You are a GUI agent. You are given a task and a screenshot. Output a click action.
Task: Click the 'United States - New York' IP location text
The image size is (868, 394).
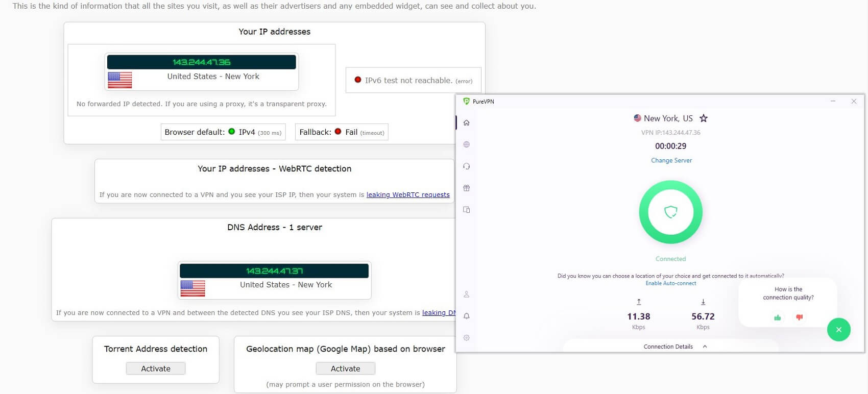click(x=213, y=77)
